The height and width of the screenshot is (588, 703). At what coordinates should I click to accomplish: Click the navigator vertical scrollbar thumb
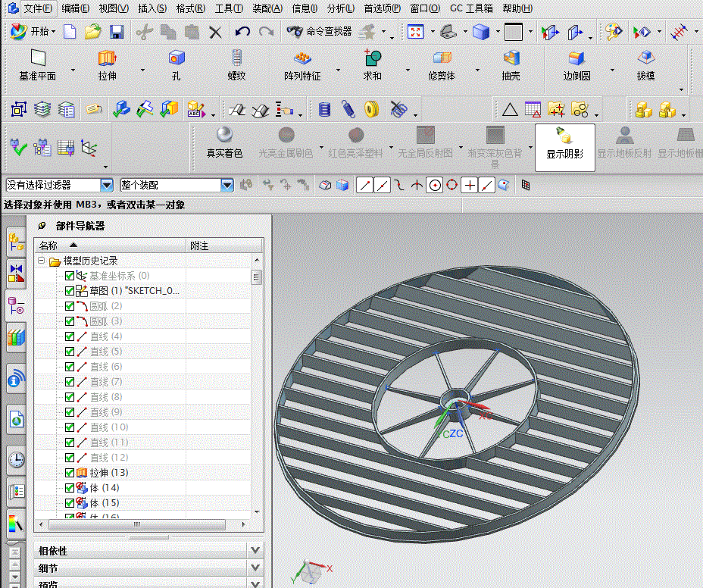(x=257, y=277)
